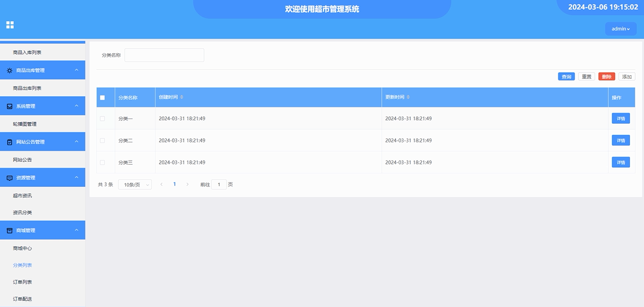Check the box for row 分类三
Image resolution: width=644 pixels, height=307 pixels.
click(102, 163)
